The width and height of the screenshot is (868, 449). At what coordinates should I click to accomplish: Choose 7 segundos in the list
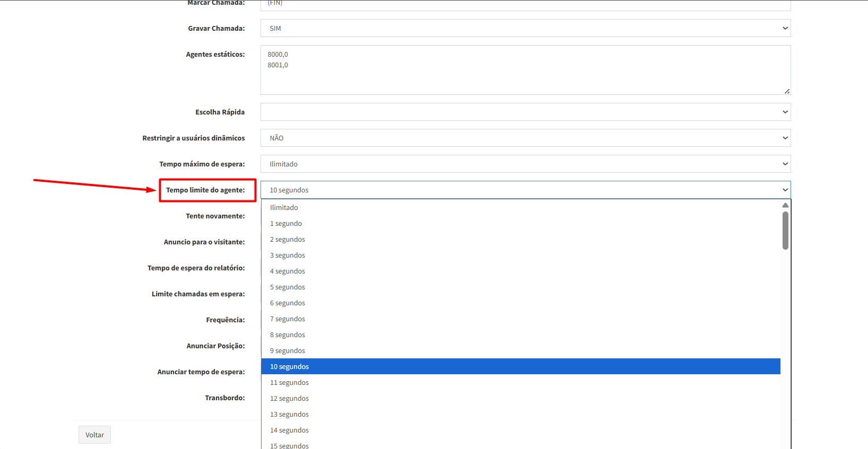coord(288,319)
